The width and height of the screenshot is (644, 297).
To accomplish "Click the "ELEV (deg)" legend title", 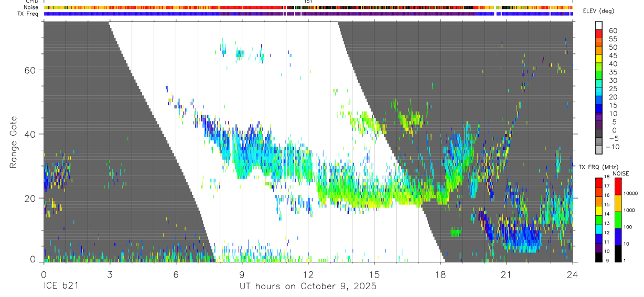I will pyautogui.click(x=599, y=11).
